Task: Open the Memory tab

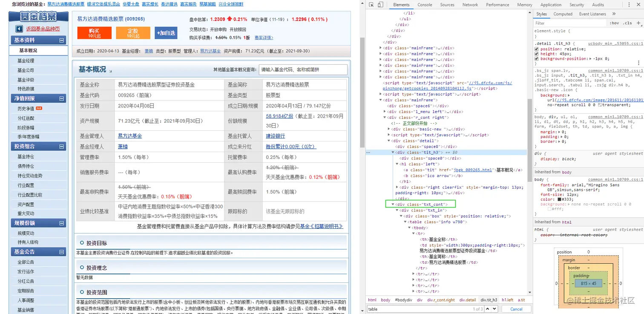Action: coord(525,5)
